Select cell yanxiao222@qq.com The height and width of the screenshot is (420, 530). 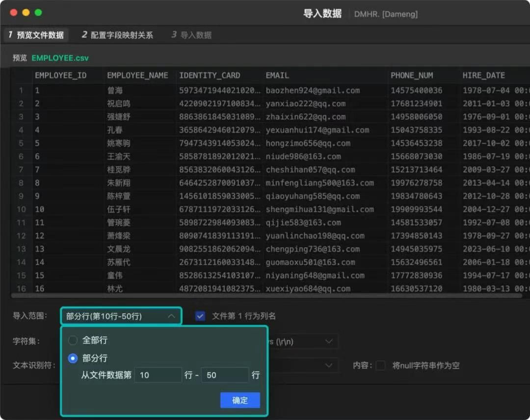pyautogui.click(x=306, y=104)
